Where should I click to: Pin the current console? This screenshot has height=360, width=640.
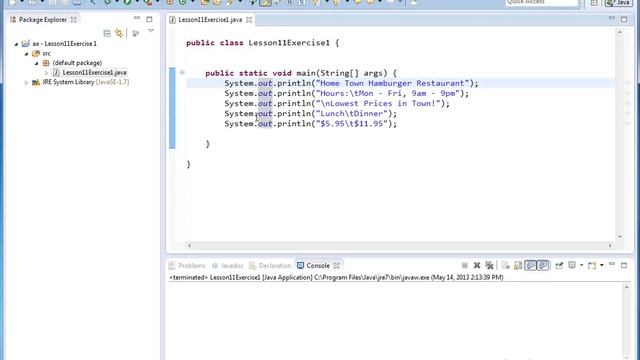(x=559, y=266)
